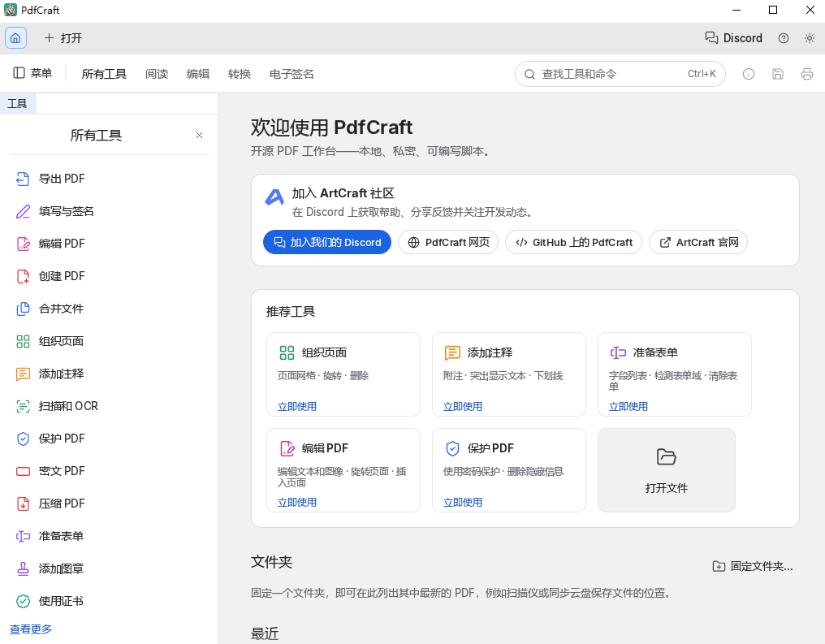Visit the ArtCraft 官网 link
Viewport: 825px width, 644px height.
click(698, 242)
